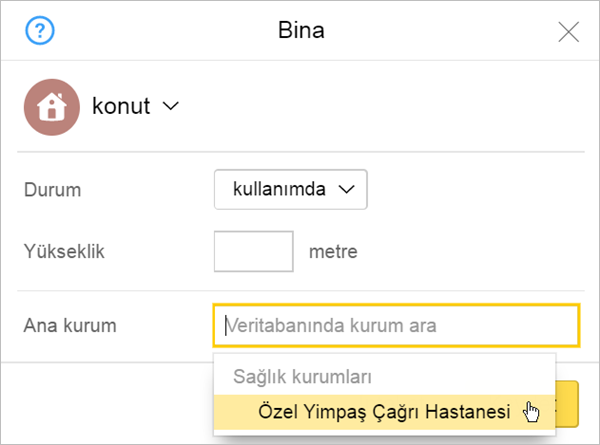Click the white padding below the hospital suggestion

[x=384, y=433]
